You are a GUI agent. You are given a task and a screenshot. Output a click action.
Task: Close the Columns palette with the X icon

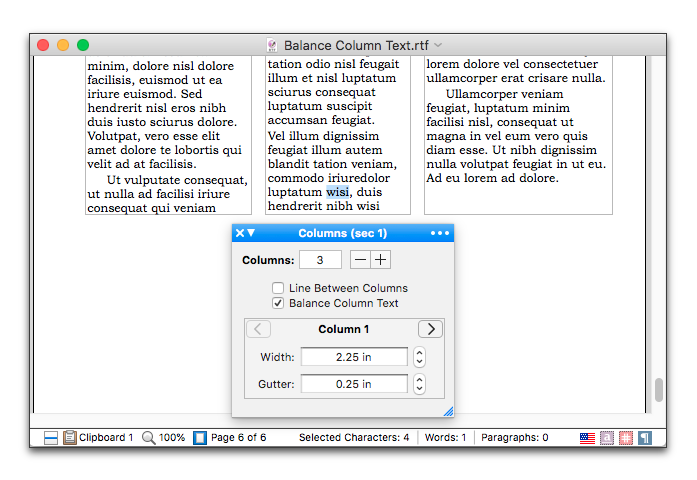pos(239,233)
